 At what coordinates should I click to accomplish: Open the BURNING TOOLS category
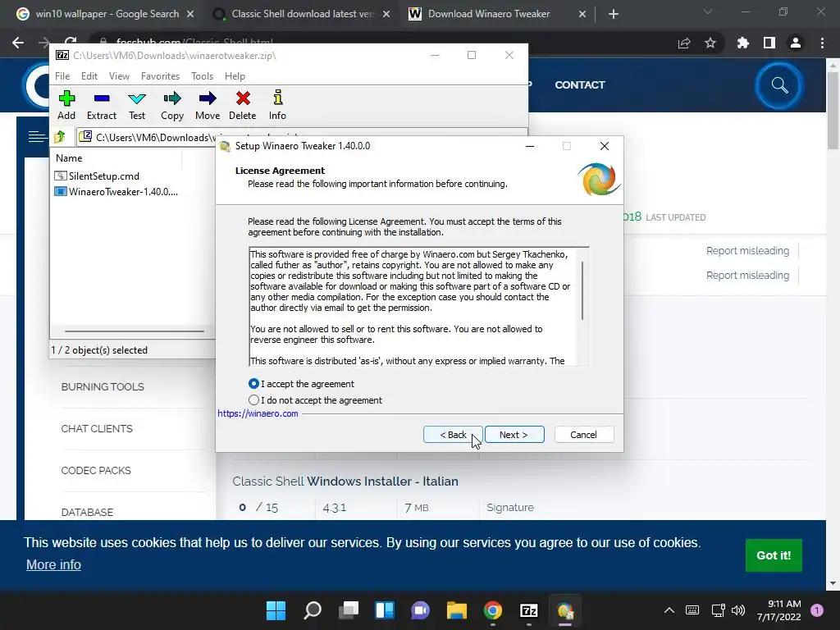[x=103, y=387]
